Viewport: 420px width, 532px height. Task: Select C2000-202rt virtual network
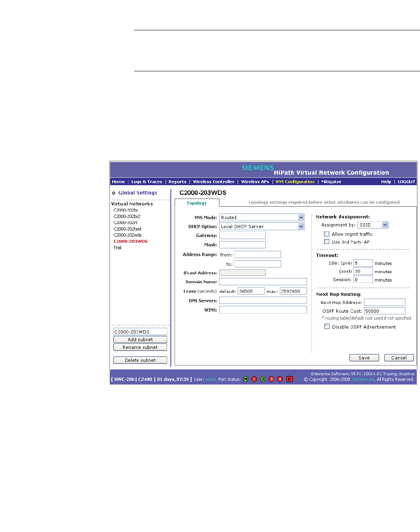(126, 222)
